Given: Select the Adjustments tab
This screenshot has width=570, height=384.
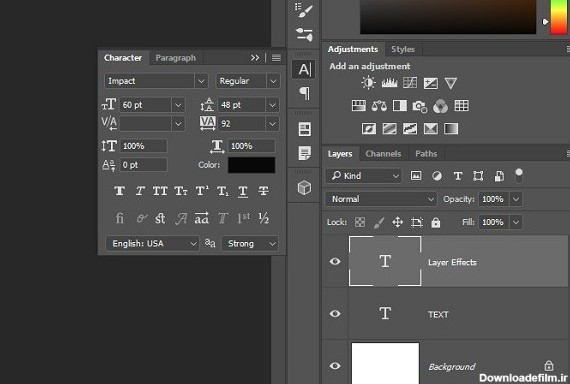Looking at the screenshot, I should click(353, 49).
